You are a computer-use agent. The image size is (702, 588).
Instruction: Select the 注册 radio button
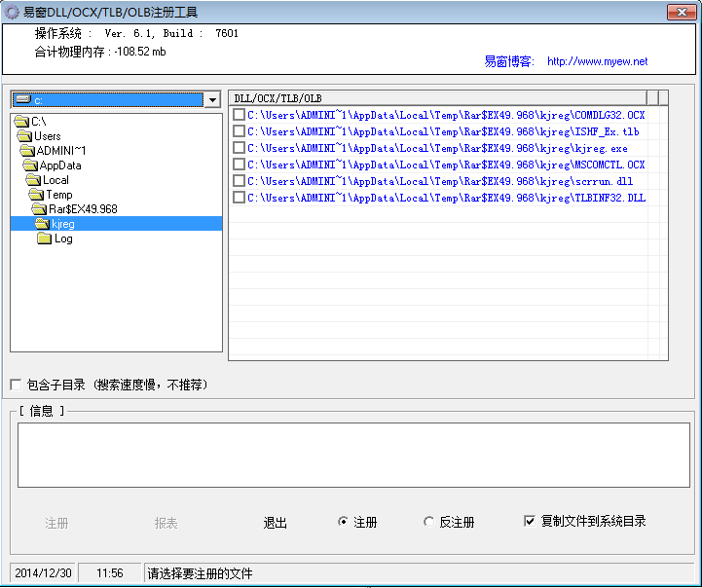click(343, 522)
